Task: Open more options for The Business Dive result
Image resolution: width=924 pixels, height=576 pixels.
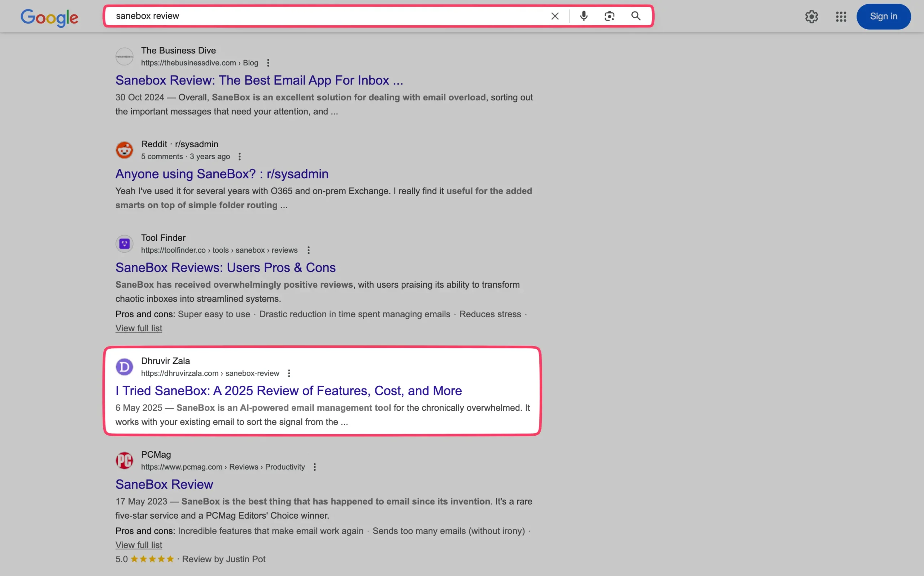Action: 268,63
